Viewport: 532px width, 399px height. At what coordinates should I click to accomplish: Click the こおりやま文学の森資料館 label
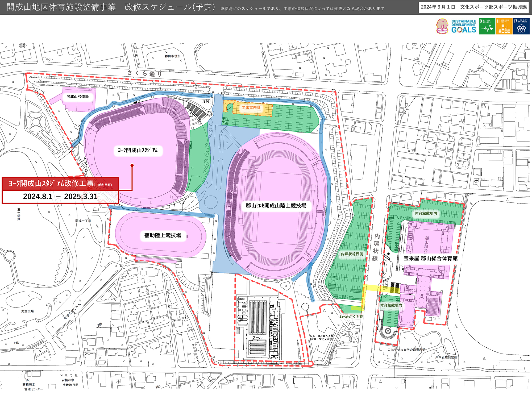406,350
